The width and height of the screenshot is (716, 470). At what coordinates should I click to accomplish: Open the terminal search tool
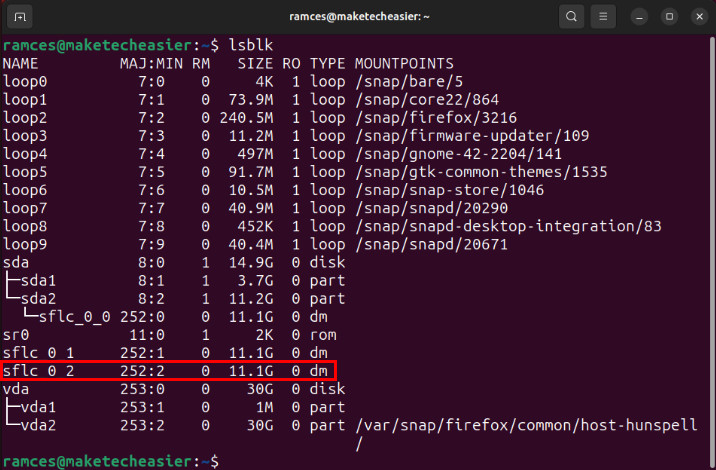point(571,17)
